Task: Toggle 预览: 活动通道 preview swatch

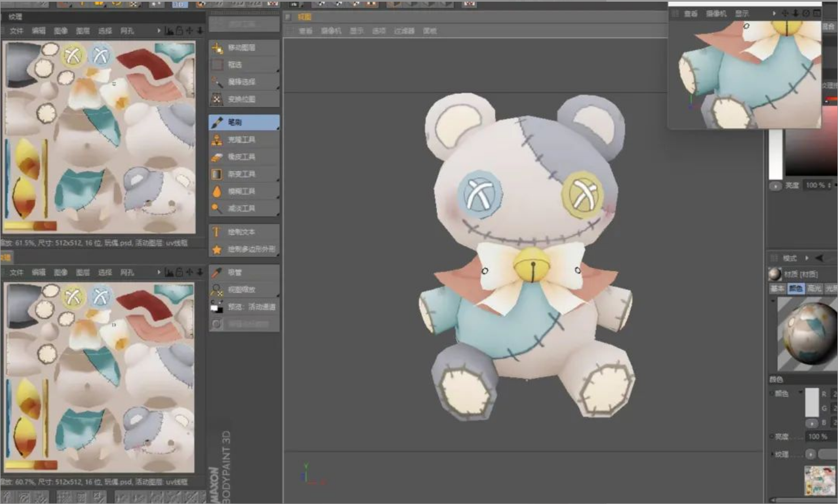Action: 217,307
